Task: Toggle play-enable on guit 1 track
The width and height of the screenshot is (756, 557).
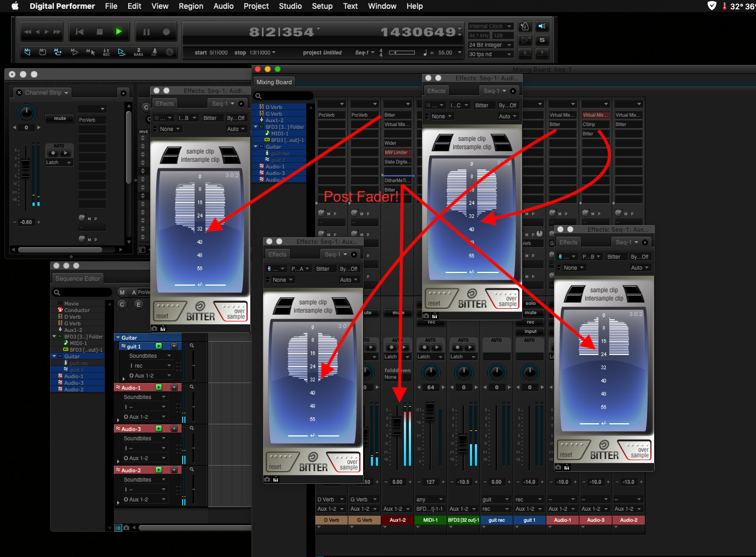Action: coord(158,346)
